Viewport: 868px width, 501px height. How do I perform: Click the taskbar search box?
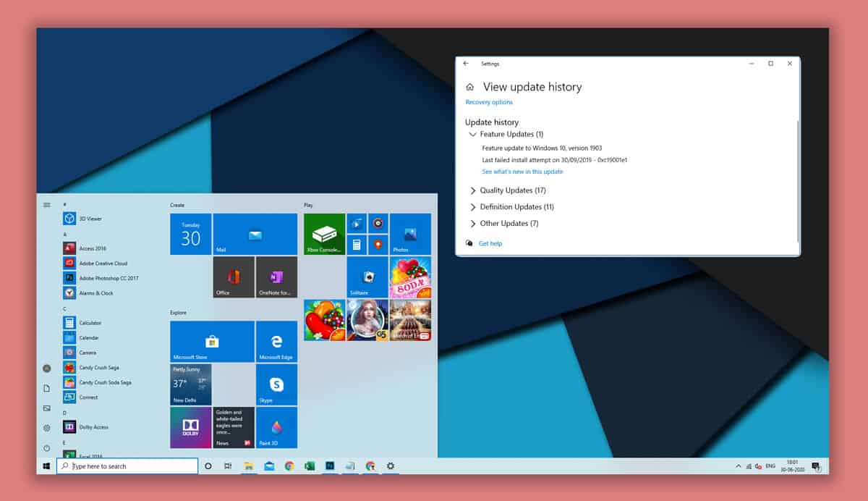click(127, 466)
